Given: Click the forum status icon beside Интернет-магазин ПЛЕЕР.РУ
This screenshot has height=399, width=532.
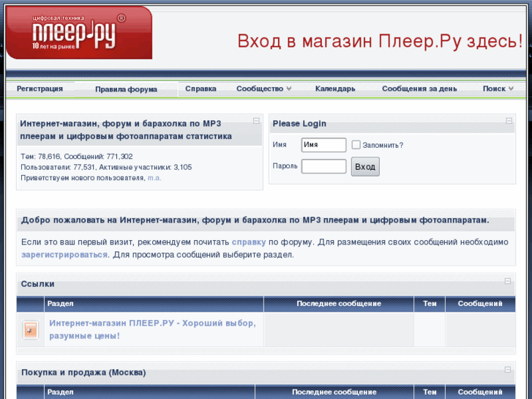Looking at the screenshot, I should (30, 329).
